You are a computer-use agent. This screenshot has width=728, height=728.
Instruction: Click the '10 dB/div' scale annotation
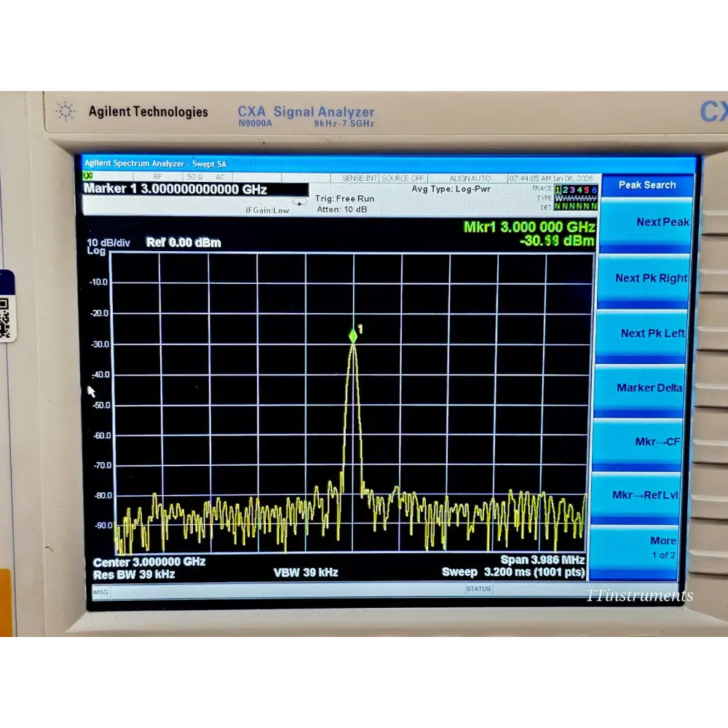tap(108, 243)
